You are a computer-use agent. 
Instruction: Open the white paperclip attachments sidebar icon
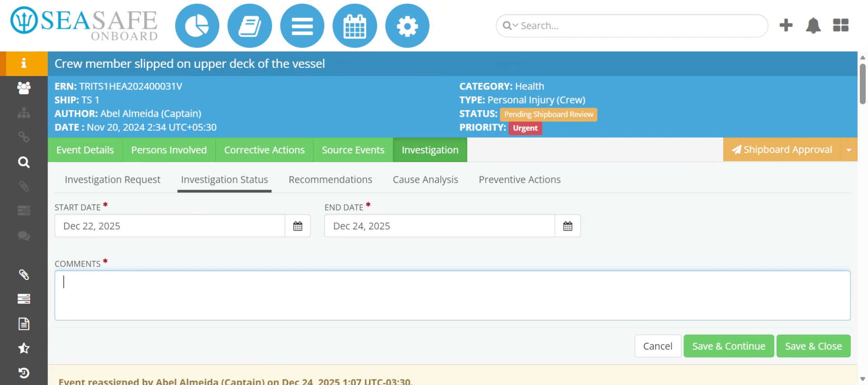pyautogui.click(x=24, y=275)
